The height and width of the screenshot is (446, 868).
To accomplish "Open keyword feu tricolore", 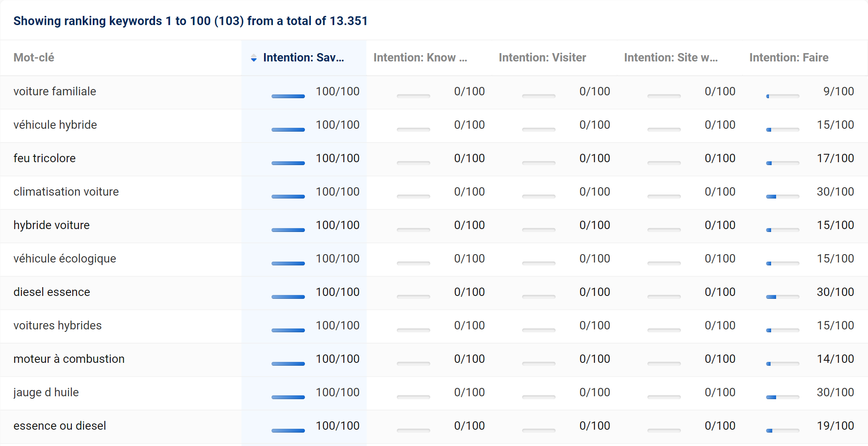I will [x=45, y=158].
